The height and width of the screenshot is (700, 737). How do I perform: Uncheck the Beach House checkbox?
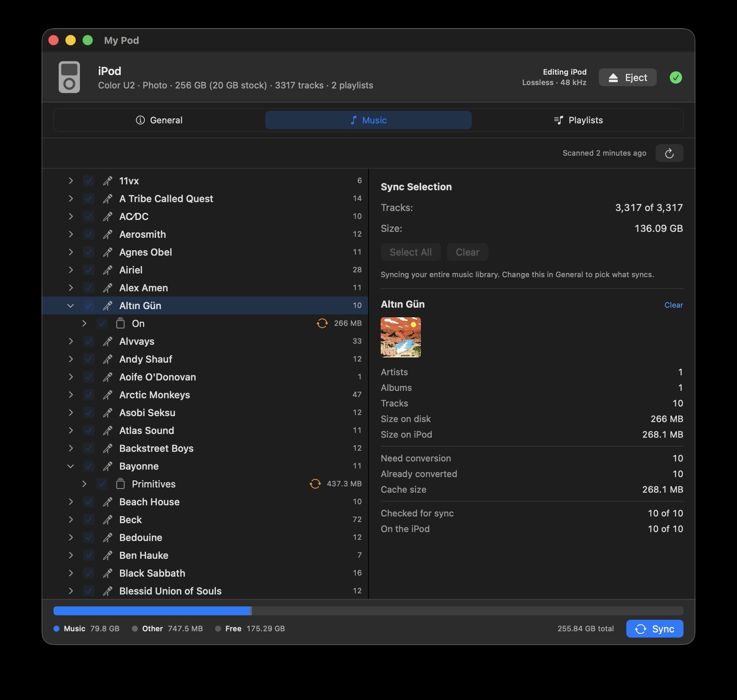[x=88, y=502]
